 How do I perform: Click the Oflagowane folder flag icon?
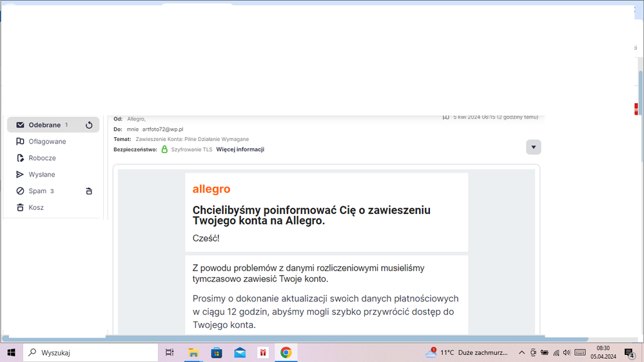(20, 141)
